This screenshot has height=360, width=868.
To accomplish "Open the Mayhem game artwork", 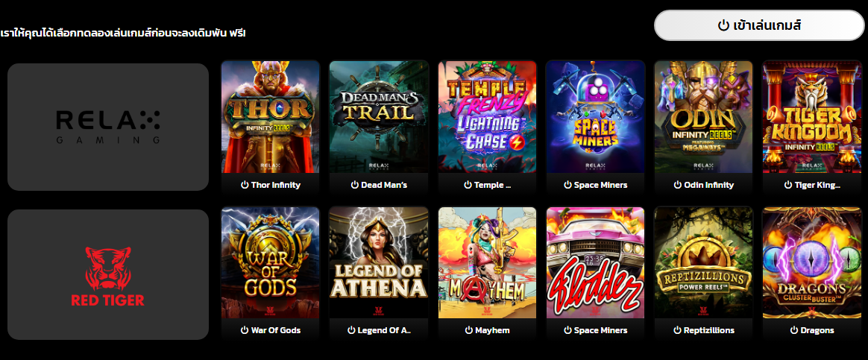I will pos(487,262).
